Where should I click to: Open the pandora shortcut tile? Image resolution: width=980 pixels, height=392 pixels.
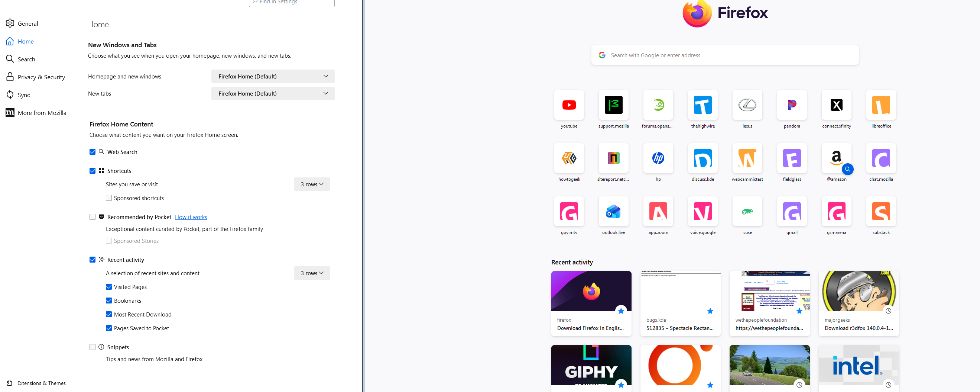point(792,105)
